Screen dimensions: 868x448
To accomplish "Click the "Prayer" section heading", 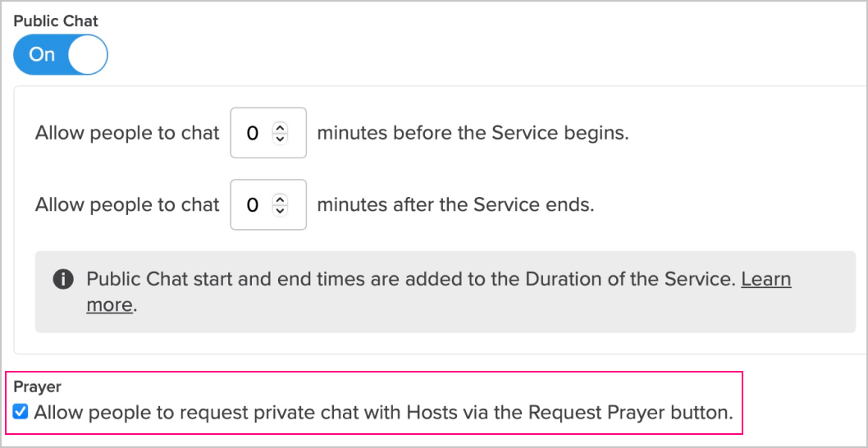I will tap(37, 386).
